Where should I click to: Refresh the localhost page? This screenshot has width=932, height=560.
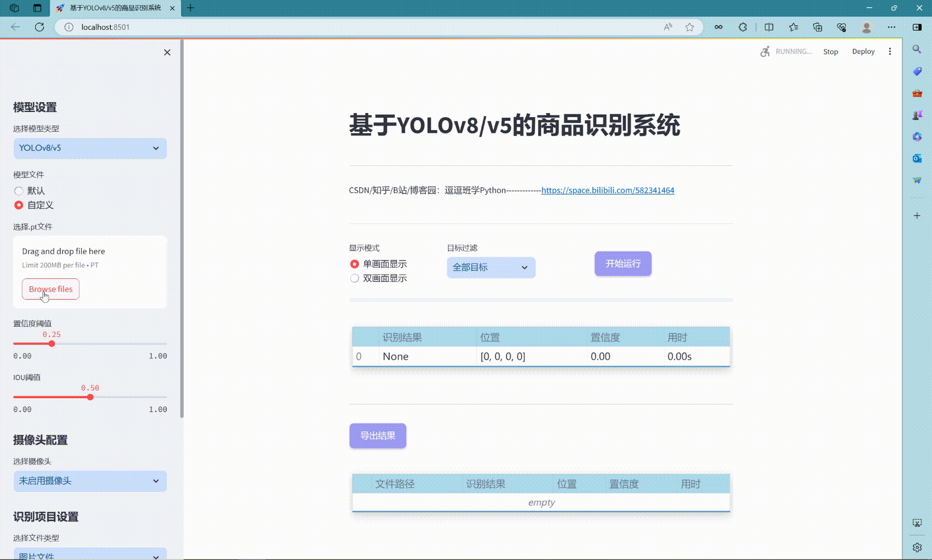coord(39,27)
